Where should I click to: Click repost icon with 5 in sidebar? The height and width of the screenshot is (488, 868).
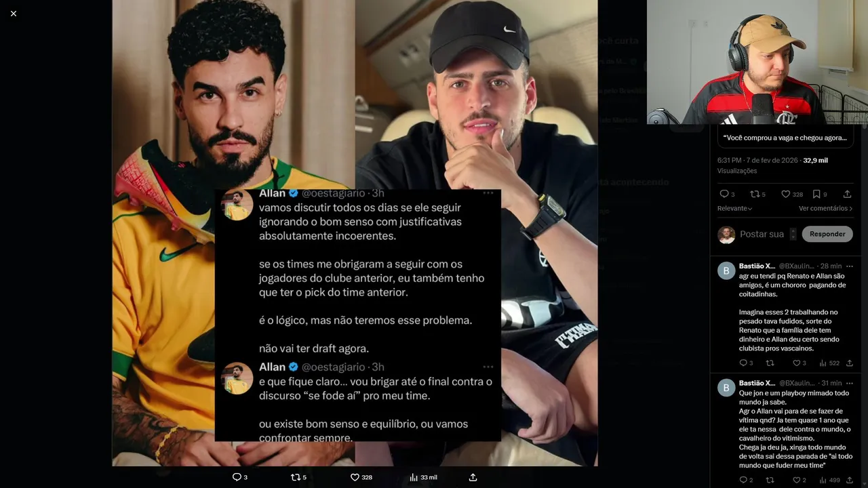point(754,194)
